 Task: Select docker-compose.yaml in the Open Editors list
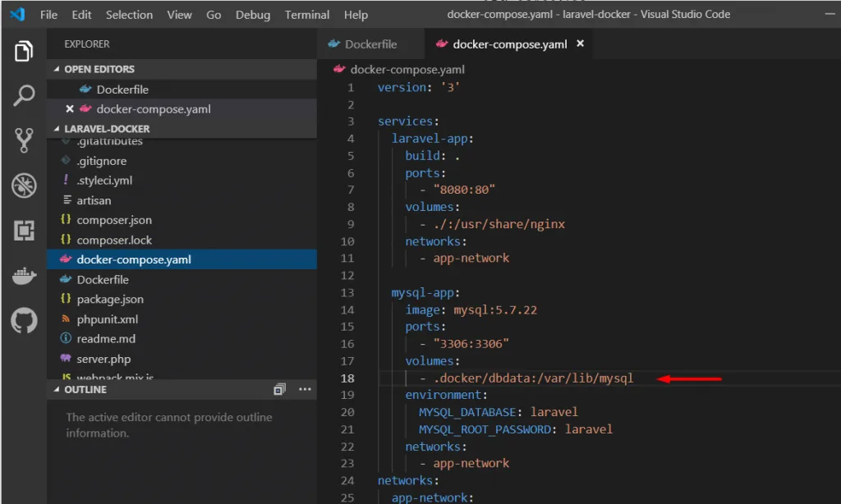pyautogui.click(x=182, y=109)
